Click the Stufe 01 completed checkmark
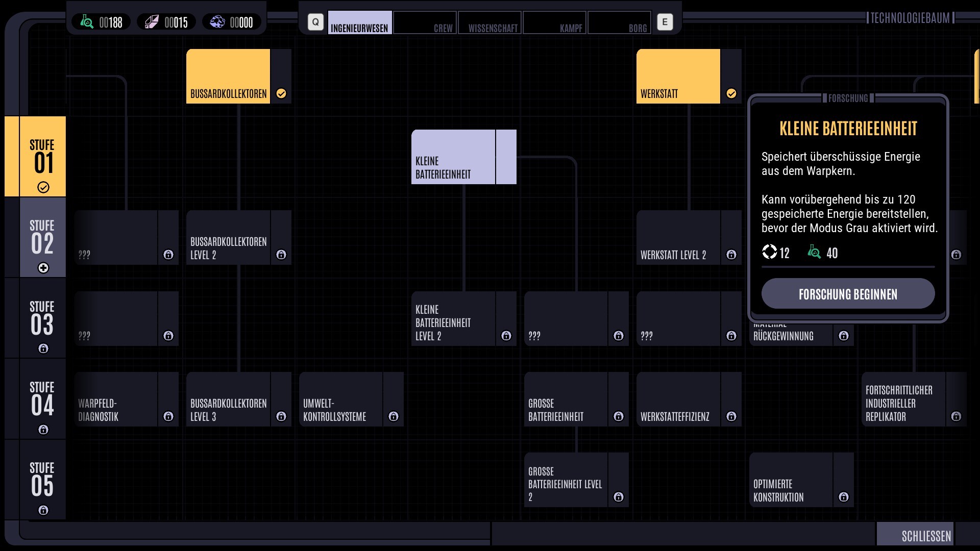Screen dimensions: 980x551 click(43, 187)
